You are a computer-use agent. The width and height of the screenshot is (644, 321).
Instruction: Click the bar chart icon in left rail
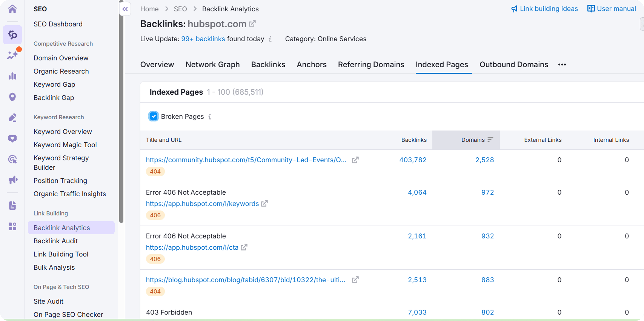click(x=12, y=76)
